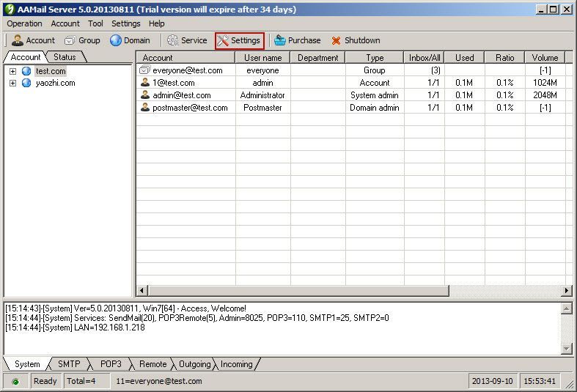Switch to the Incoming log tab
This screenshot has width=577, height=392.
click(x=237, y=364)
